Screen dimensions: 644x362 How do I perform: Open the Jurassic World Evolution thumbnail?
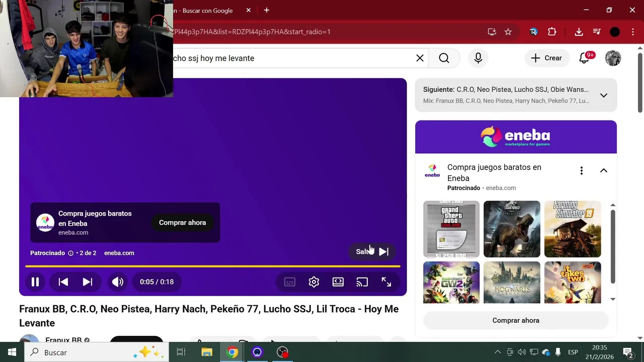512,229
